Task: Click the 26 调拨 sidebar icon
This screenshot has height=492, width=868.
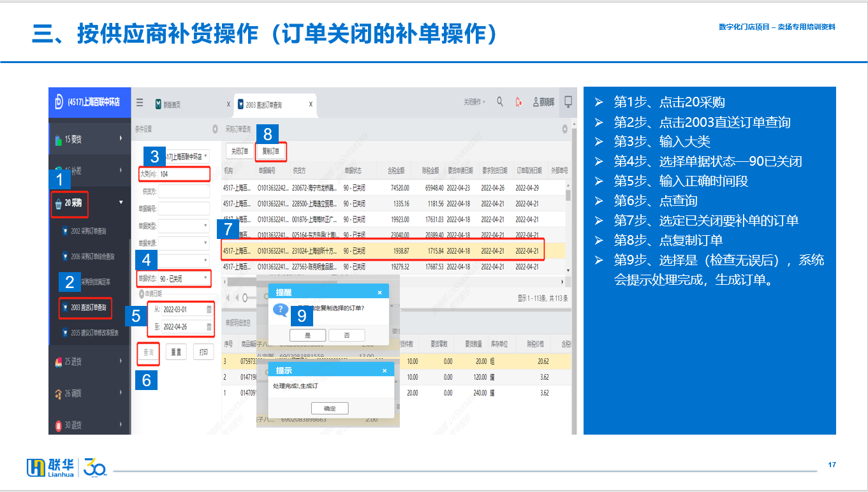Action: pos(59,394)
